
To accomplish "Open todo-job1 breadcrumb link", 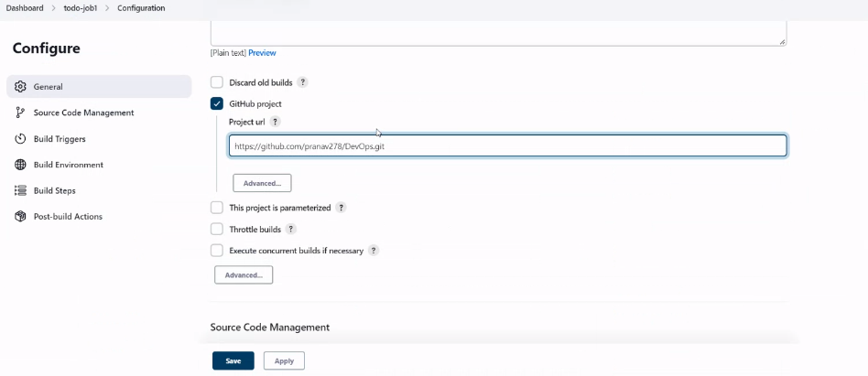I will click(81, 8).
